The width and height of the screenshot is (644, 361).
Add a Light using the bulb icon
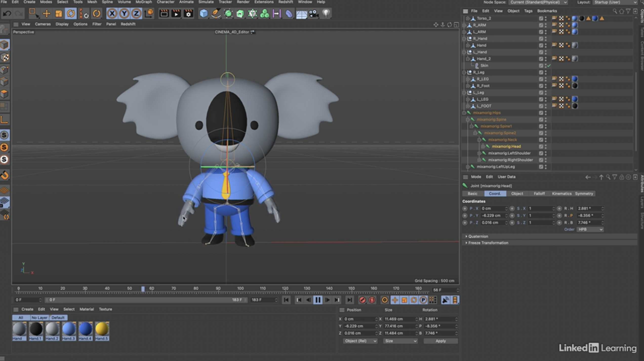(326, 14)
